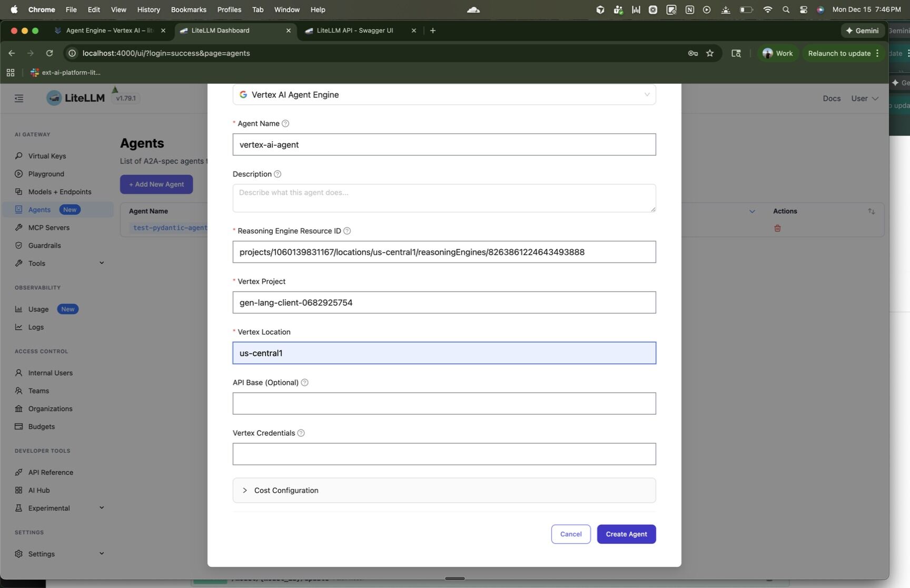Open Chrome's three-dot menu

[x=877, y=53]
